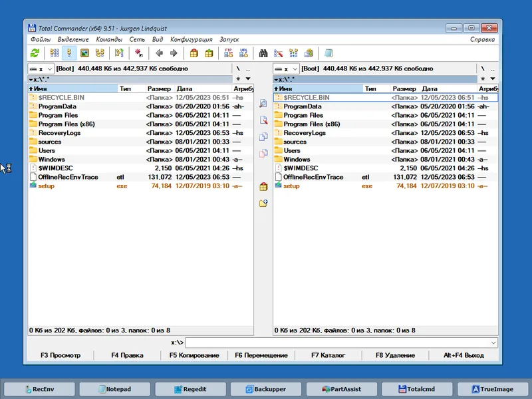Select Windows folder in left panel

(x=140, y=159)
